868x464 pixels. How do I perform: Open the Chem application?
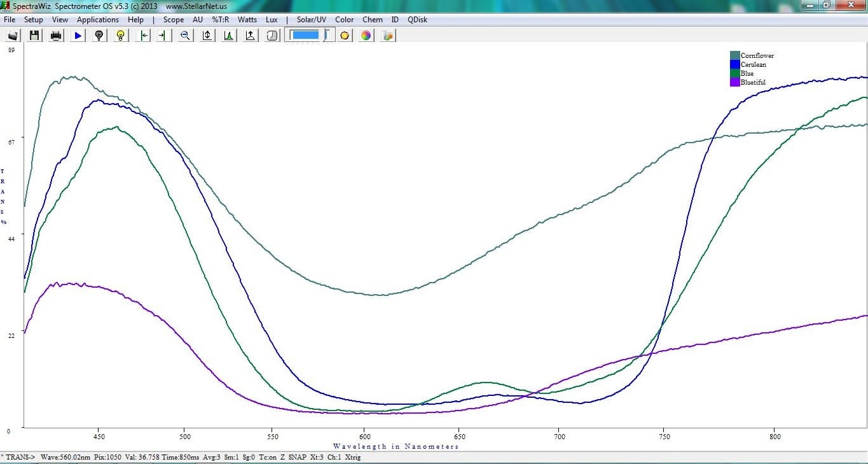[373, 20]
